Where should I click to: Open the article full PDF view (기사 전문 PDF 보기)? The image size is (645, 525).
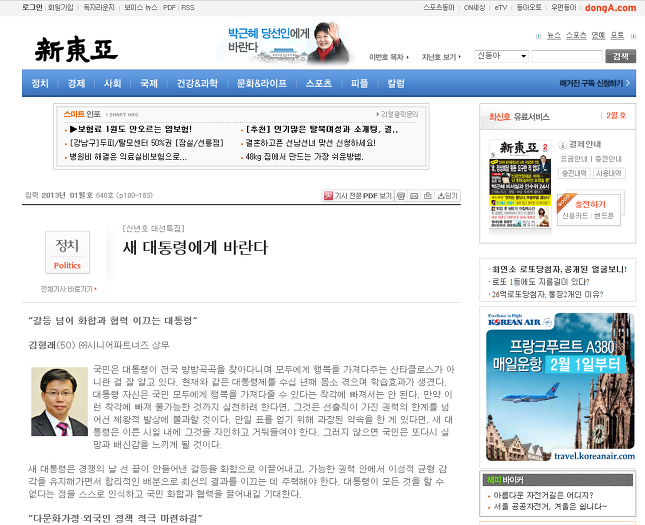[358, 196]
